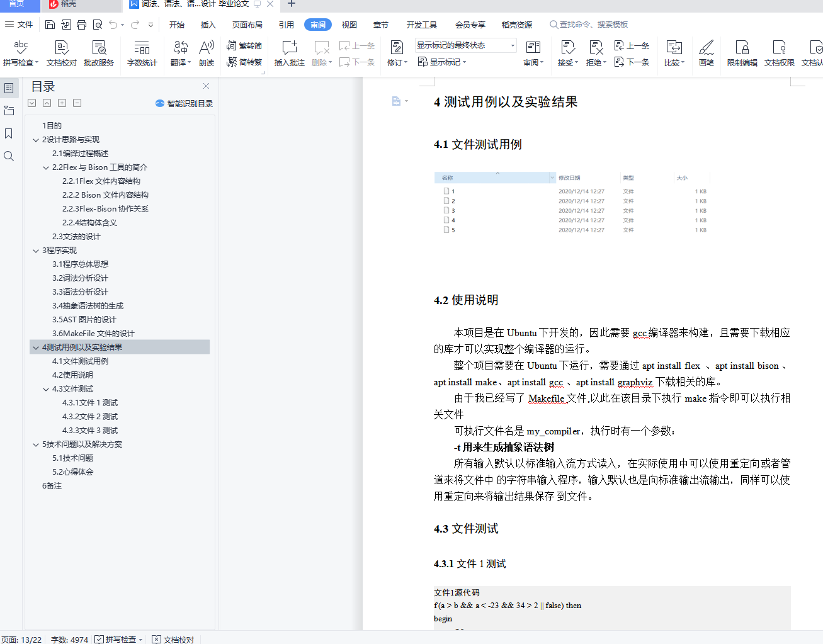Open Print Preview from quick access toolbar
823x644 pixels.
[97, 25]
